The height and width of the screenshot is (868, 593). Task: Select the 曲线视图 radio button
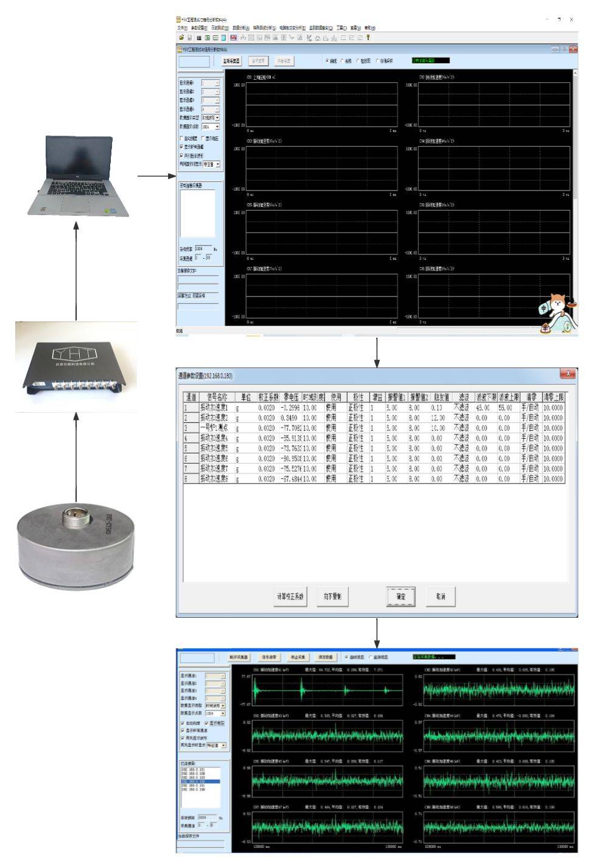[x=346, y=657]
